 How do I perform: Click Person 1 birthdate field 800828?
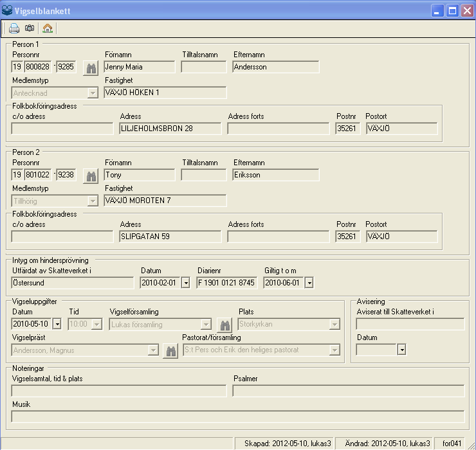pyautogui.click(x=38, y=67)
